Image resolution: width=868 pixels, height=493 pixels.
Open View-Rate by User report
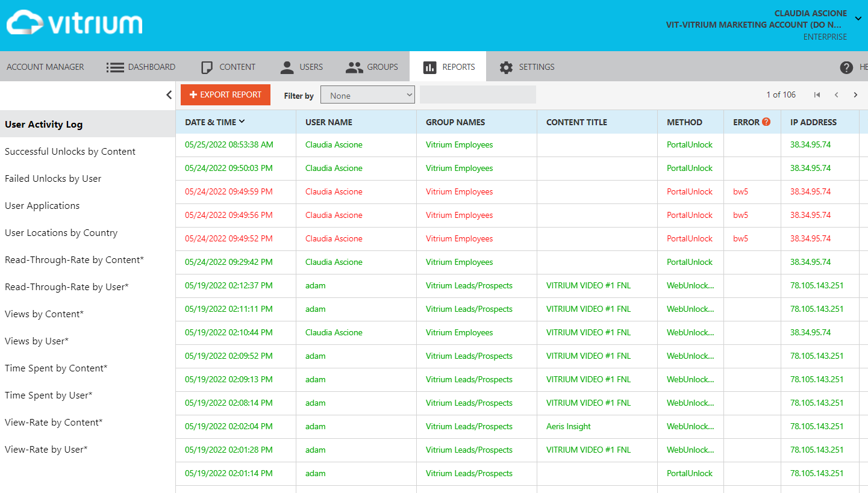(46, 450)
